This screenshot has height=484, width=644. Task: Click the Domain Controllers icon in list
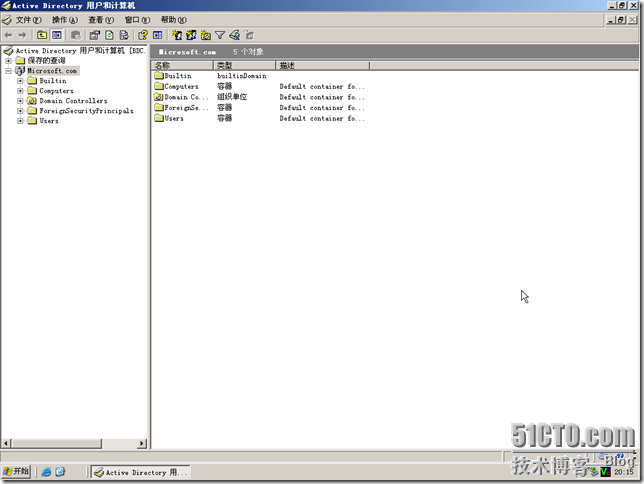[159, 97]
